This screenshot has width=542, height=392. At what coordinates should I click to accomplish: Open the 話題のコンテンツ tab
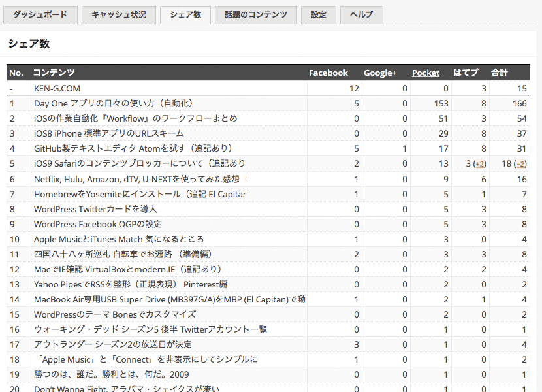(x=256, y=15)
